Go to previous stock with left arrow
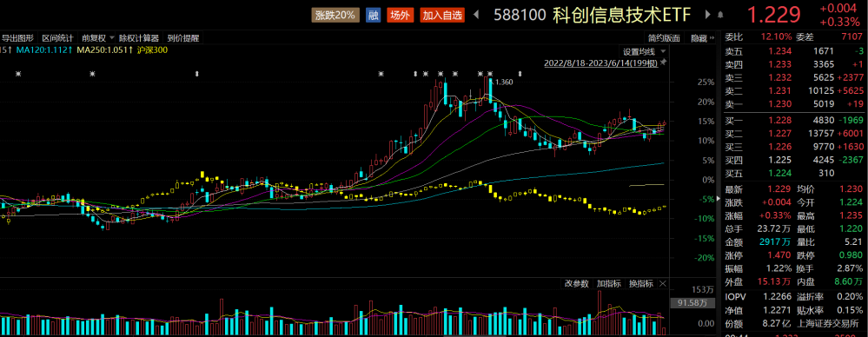Image resolution: width=868 pixels, height=337 pixels. (475, 16)
